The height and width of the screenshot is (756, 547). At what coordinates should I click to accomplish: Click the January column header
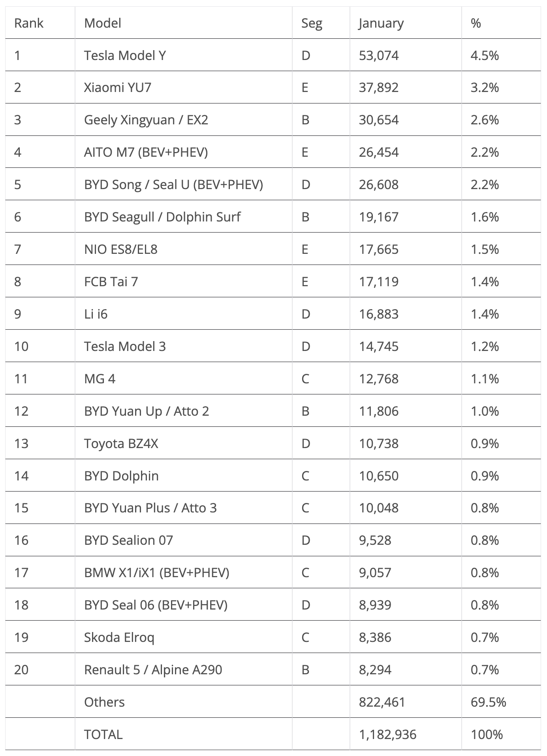tap(381, 23)
